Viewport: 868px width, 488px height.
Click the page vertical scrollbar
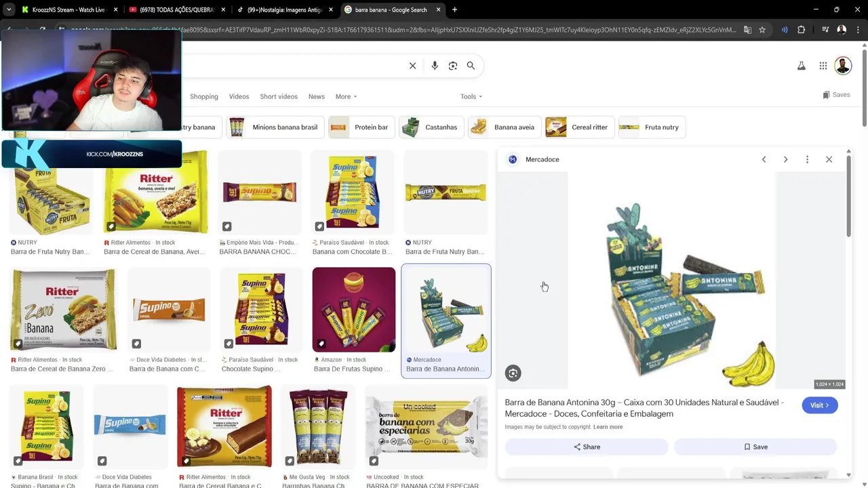point(864,88)
